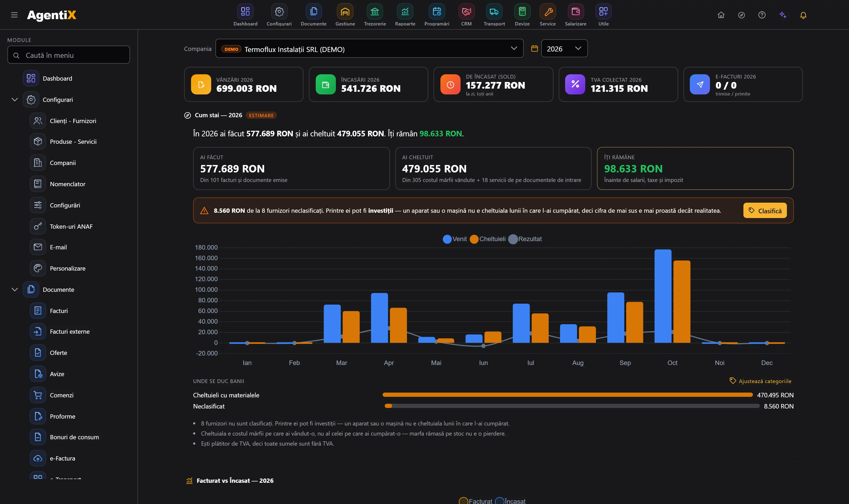Click the October Venit bar in chart
The height and width of the screenshot is (504, 849).
(662, 296)
